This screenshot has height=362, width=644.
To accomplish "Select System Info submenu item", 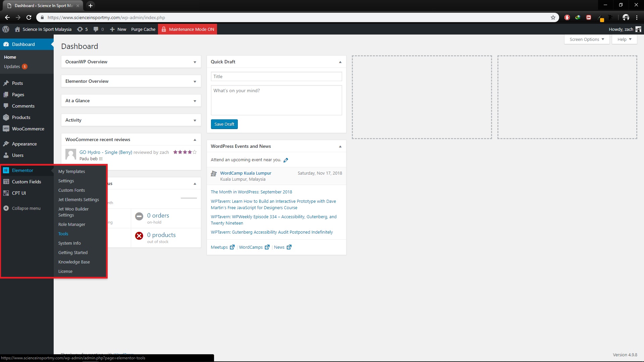I will tap(69, 243).
